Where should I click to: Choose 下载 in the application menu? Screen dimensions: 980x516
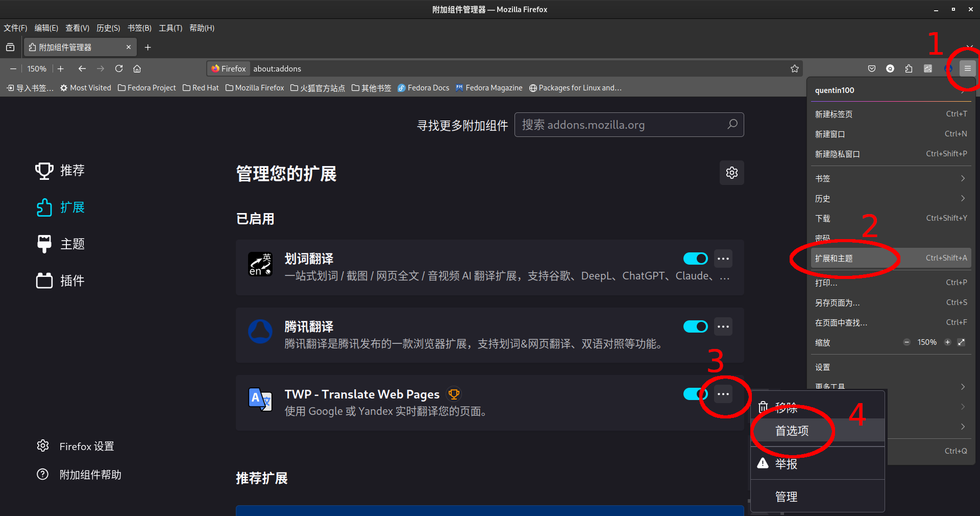pos(891,218)
